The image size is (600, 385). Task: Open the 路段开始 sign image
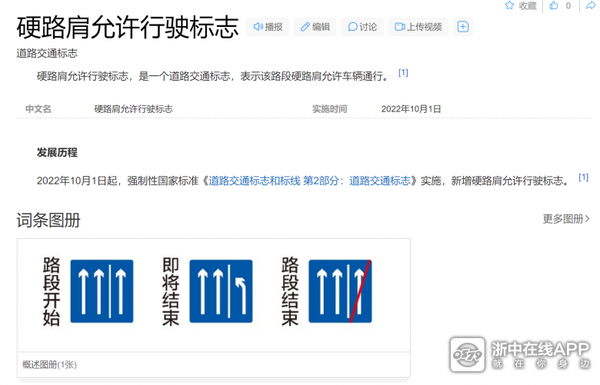pos(102,291)
